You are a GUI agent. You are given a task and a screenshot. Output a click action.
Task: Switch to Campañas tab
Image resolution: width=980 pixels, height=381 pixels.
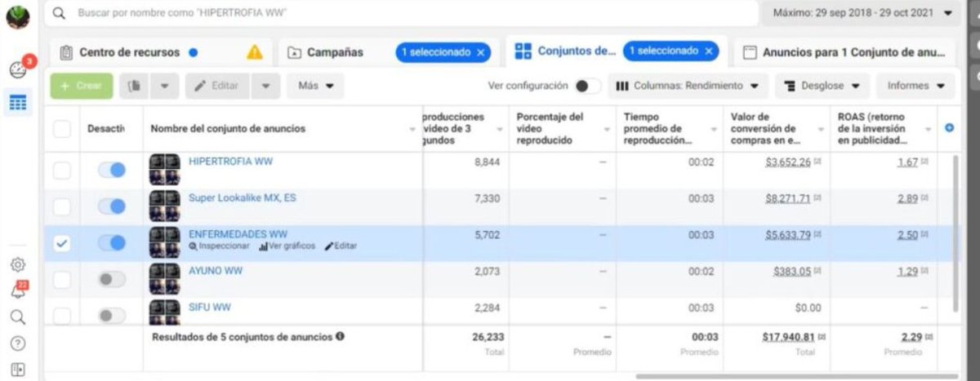(x=388, y=52)
